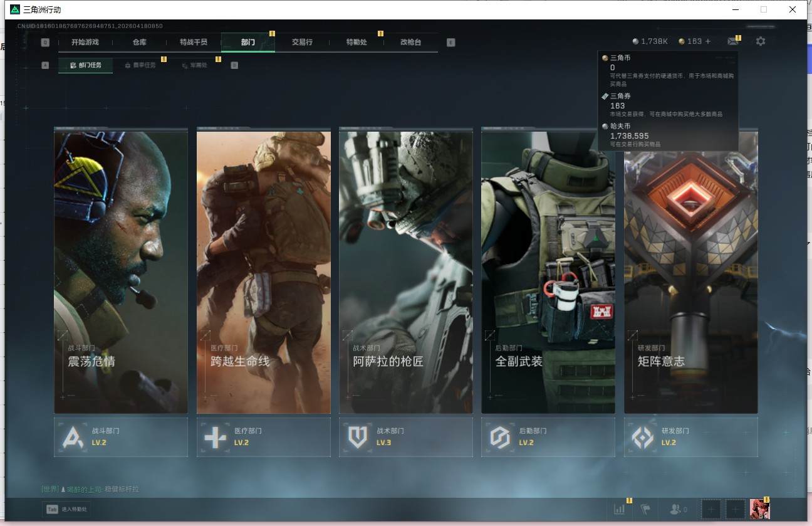
Task: Click the 战术部门 shield emblem icon
Action: click(358, 437)
